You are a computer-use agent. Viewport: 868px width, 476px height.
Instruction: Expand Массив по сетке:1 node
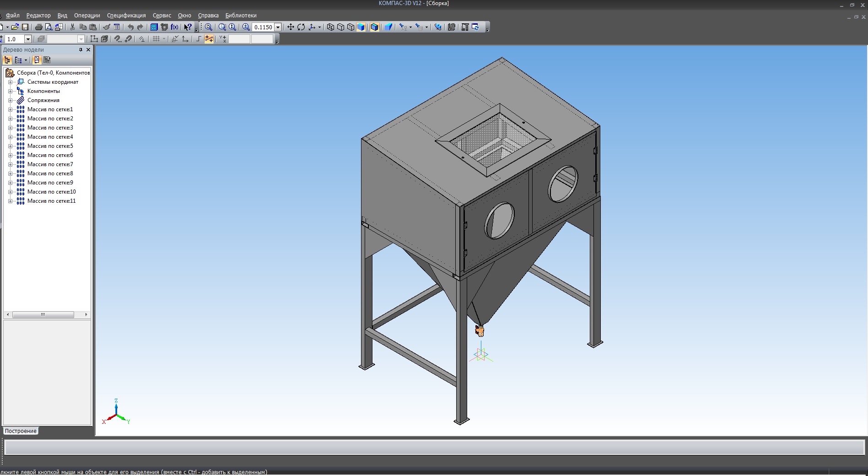pos(10,109)
